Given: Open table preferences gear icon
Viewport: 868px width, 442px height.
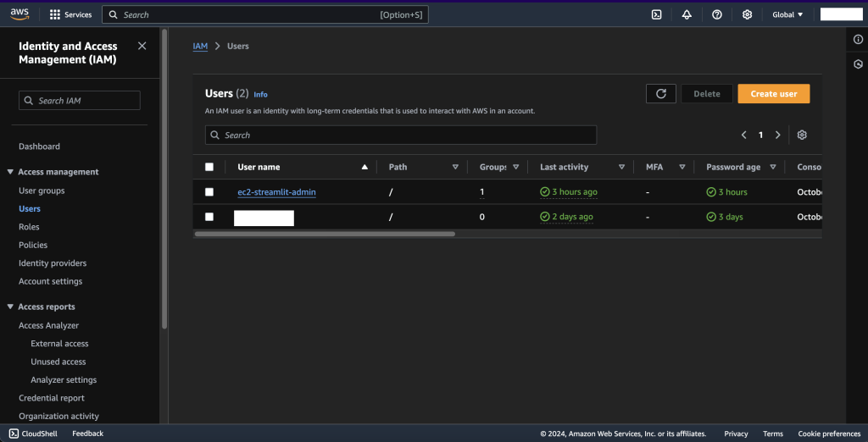Looking at the screenshot, I should (x=802, y=135).
